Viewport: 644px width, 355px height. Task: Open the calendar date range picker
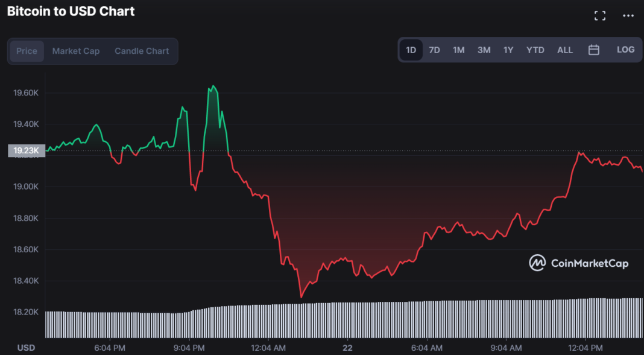click(593, 50)
